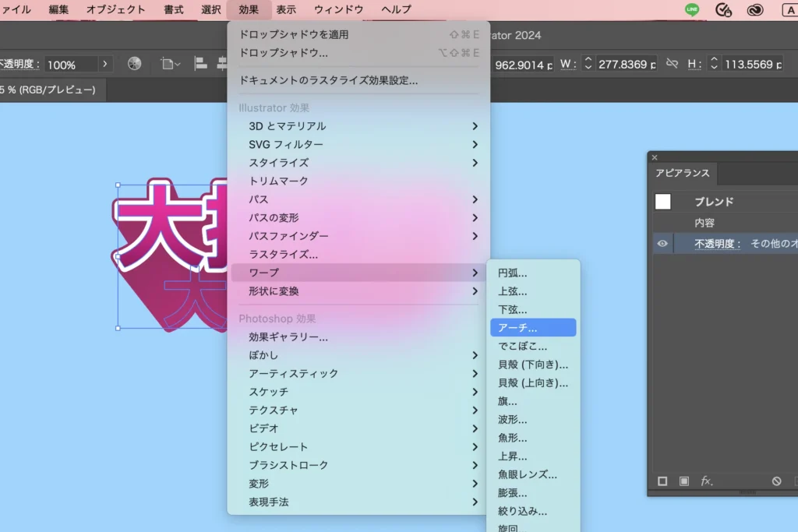Open the LINE icon in menu bar
The width and height of the screenshot is (798, 532).
point(692,10)
